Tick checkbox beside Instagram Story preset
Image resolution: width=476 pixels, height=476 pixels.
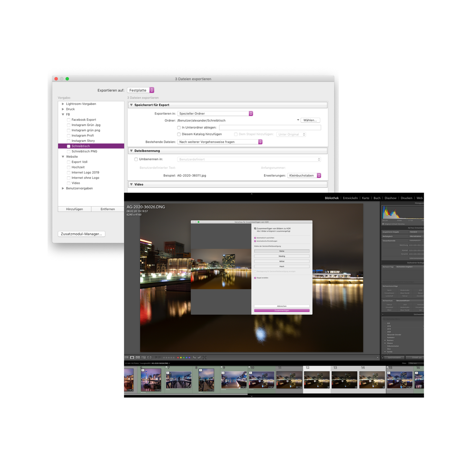pyautogui.click(x=69, y=141)
